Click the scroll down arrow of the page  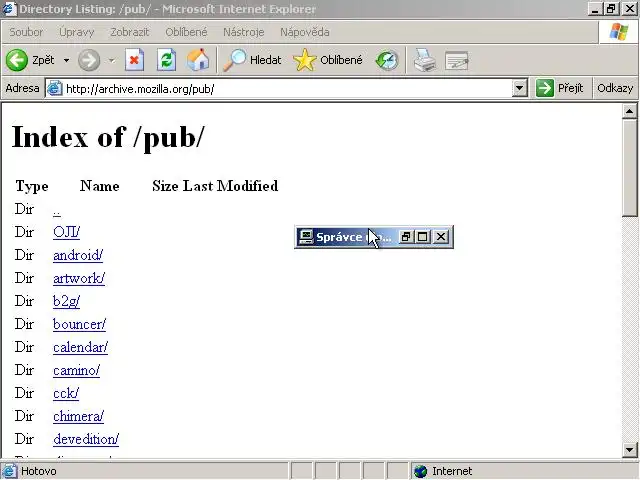629,450
